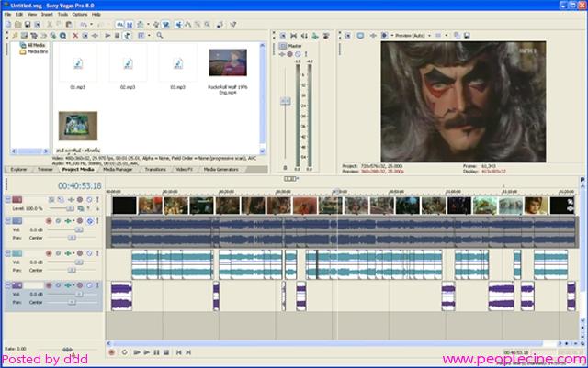Open the Undo history dropdown arrow

coord(91,25)
